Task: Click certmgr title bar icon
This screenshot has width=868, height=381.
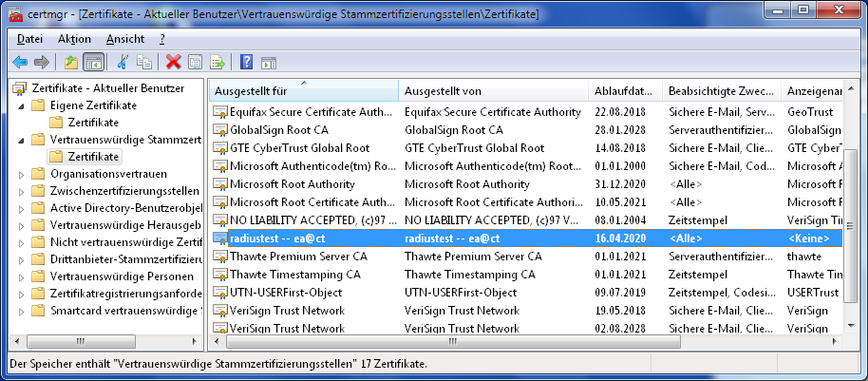Action: click(15, 13)
